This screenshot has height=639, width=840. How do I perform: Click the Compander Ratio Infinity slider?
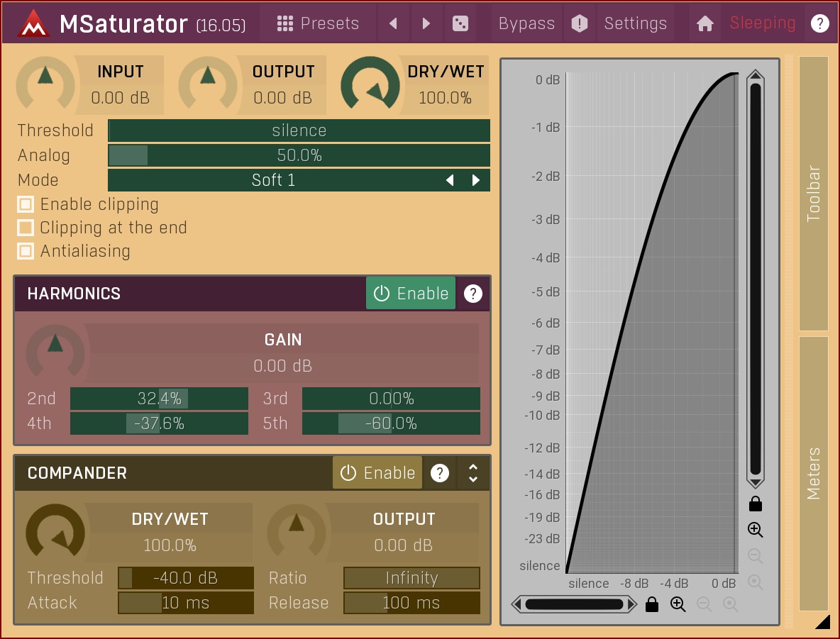(411, 579)
